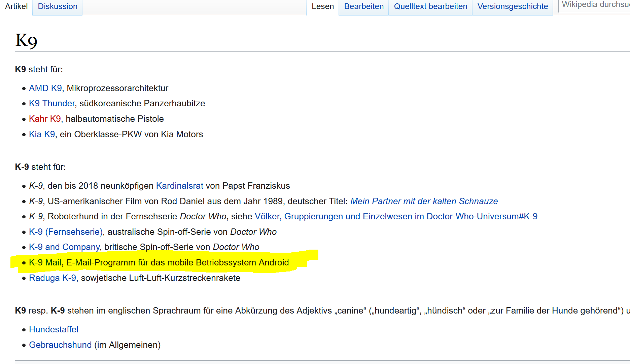Select the Lesen view tab
The image size is (630, 364).
[x=322, y=6]
